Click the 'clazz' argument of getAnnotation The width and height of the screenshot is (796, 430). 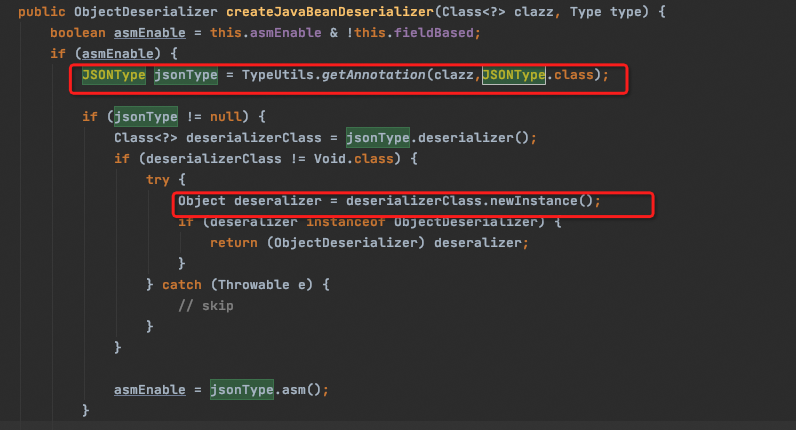click(x=454, y=75)
